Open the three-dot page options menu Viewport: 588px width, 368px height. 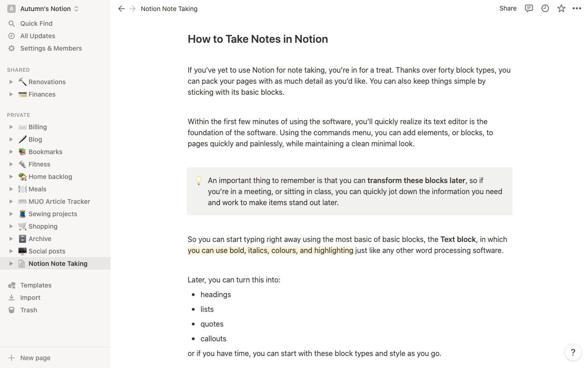click(x=577, y=8)
